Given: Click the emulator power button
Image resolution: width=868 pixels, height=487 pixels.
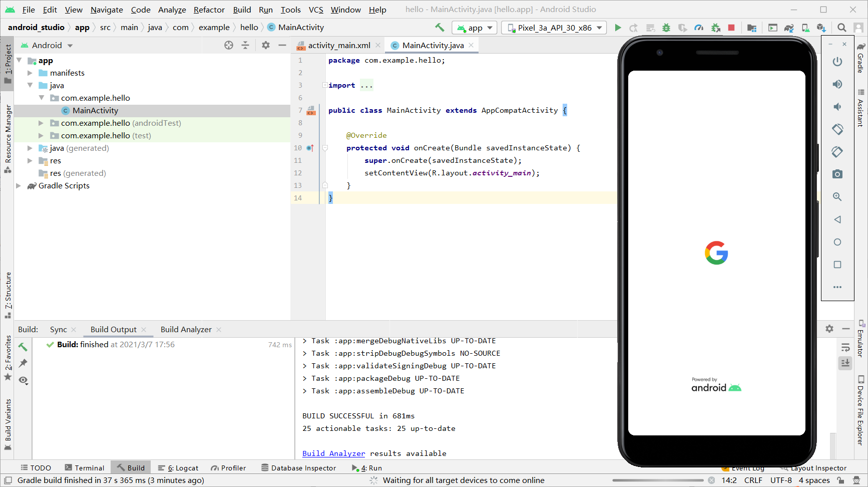Looking at the screenshot, I should click(x=837, y=62).
